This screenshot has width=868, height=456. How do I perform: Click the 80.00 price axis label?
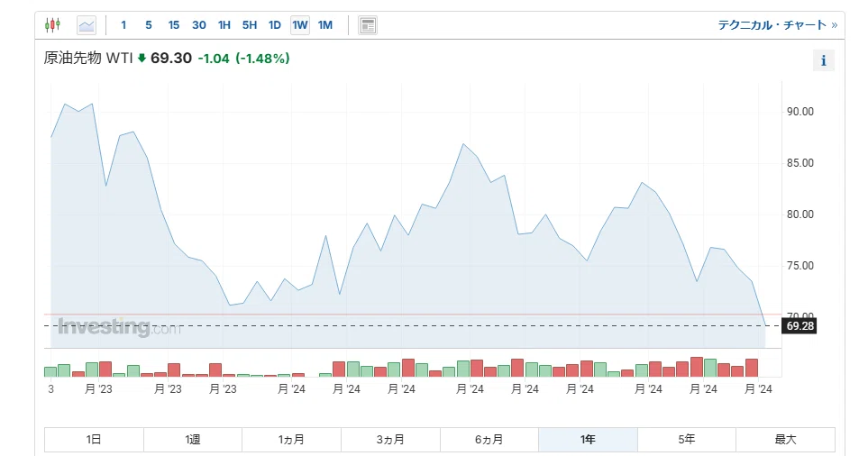(800, 214)
